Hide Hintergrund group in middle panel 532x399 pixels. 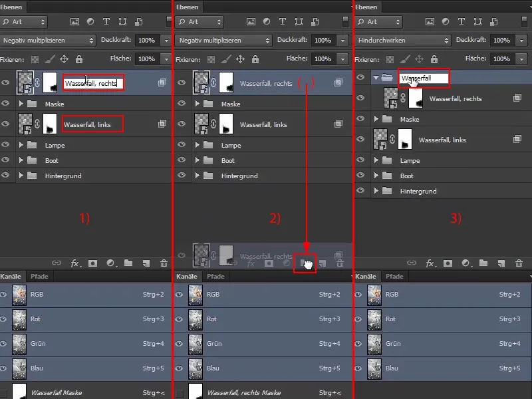(x=182, y=175)
